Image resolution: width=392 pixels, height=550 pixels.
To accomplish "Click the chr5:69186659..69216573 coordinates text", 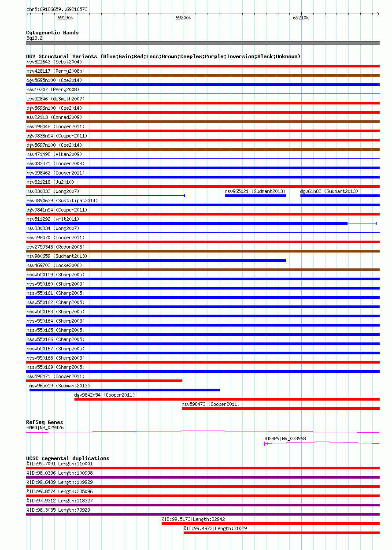I will click(x=57, y=9).
